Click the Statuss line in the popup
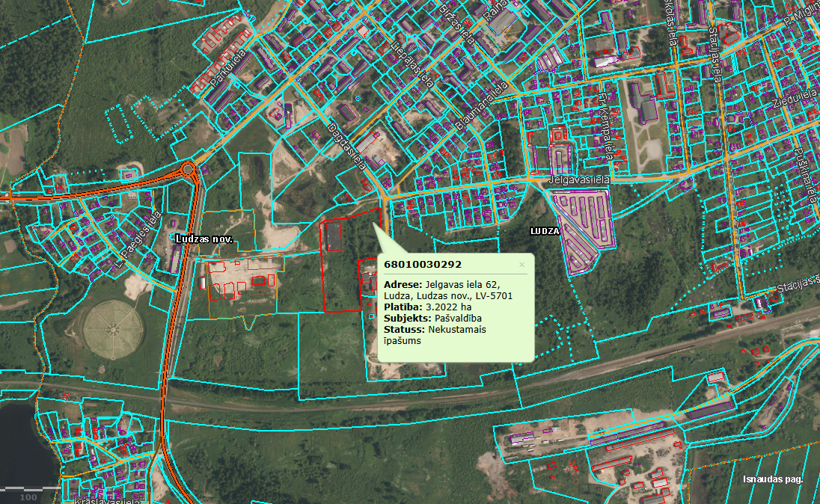 pos(432,334)
